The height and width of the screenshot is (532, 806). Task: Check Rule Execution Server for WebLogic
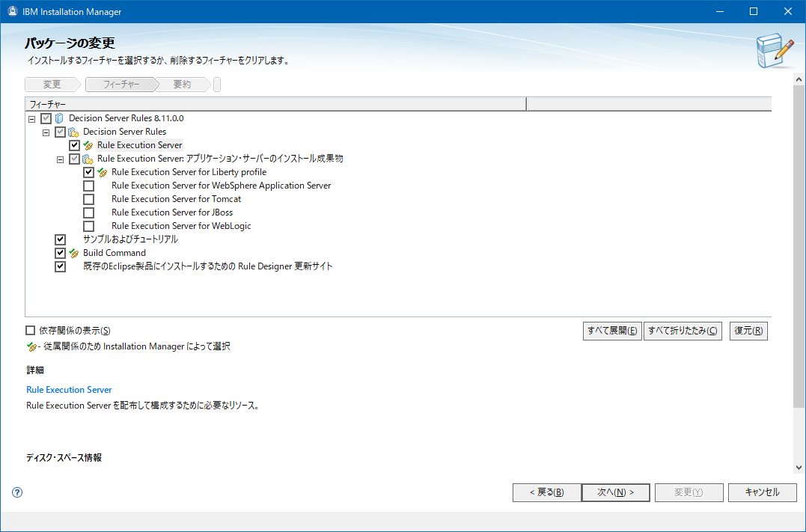[x=88, y=226]
